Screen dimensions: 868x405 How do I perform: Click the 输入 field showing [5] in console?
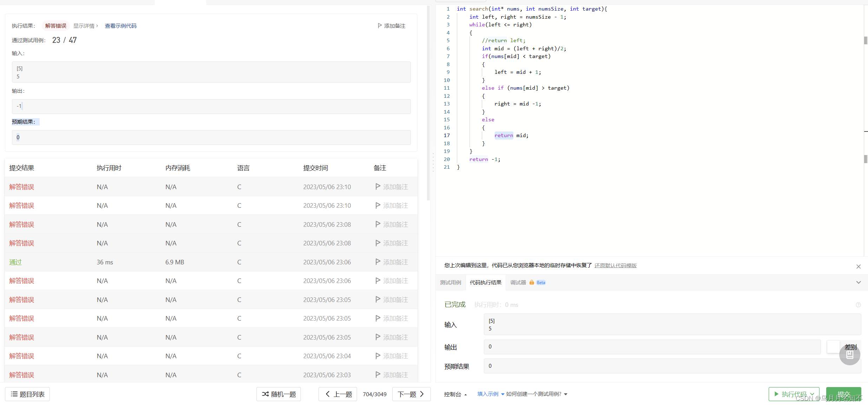672,324
